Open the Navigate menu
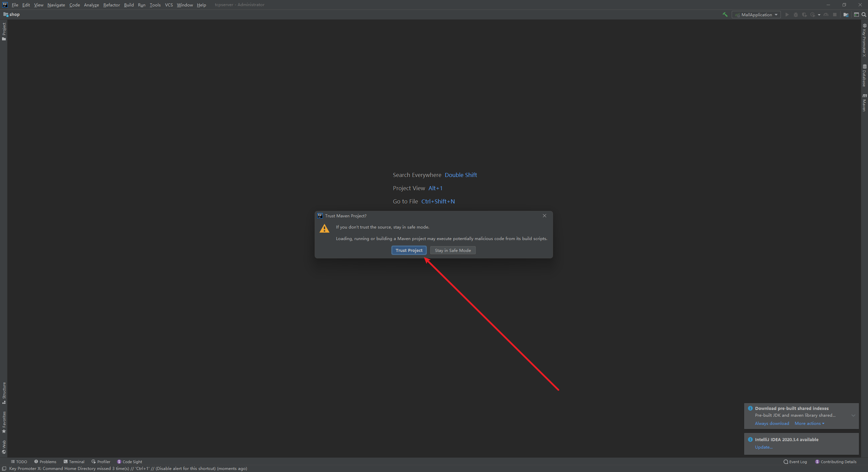The height and width of the screenshot is (472, 868). (56, 5)
